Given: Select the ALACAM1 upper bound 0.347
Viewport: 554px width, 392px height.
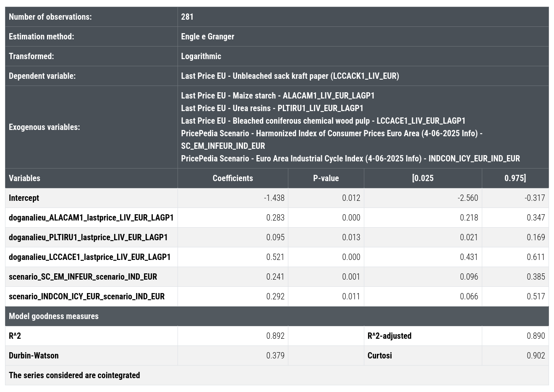Looking at the screenshot, I should coord(536,218).
